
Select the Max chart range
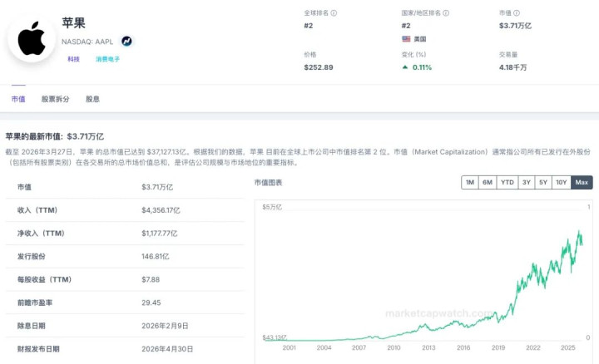coord(582,182)
